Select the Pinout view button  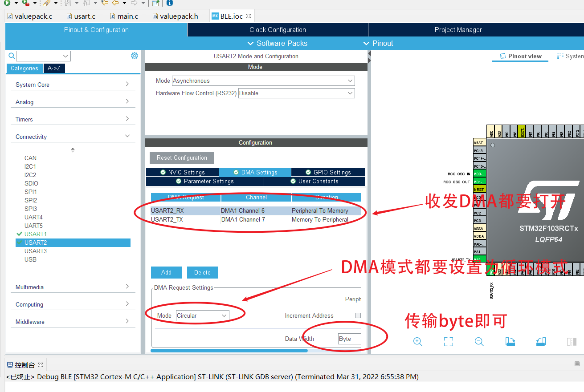click(x=520, y=56)
